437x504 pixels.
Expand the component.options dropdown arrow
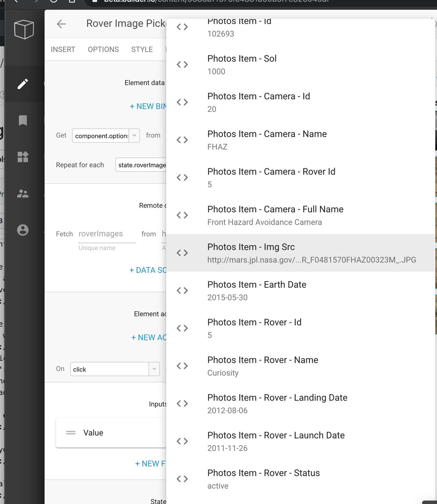(134, 135)
